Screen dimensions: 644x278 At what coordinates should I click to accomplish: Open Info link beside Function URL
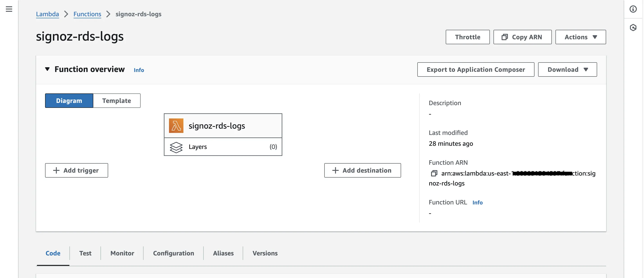477,203
